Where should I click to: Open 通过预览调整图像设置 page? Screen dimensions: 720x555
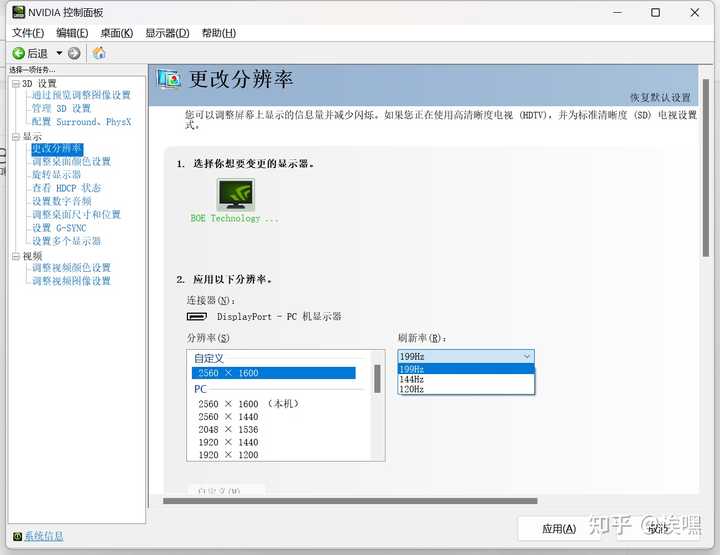tap(81, 95)
